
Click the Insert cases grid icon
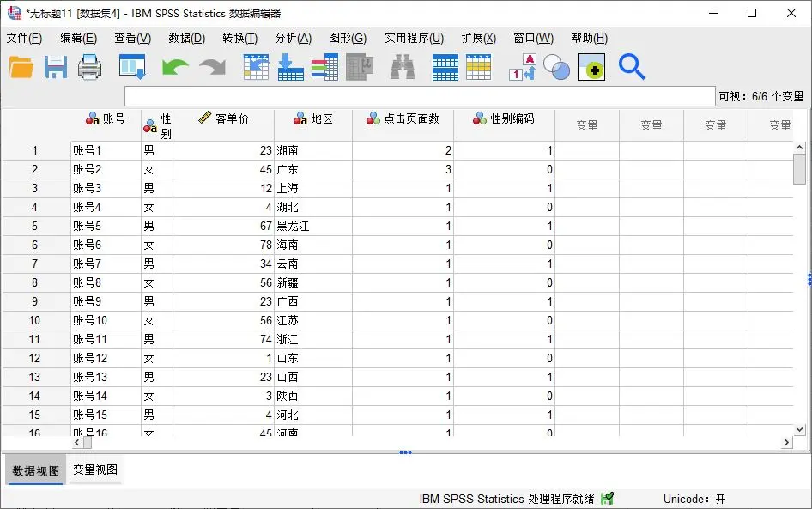tap(445, 67)
